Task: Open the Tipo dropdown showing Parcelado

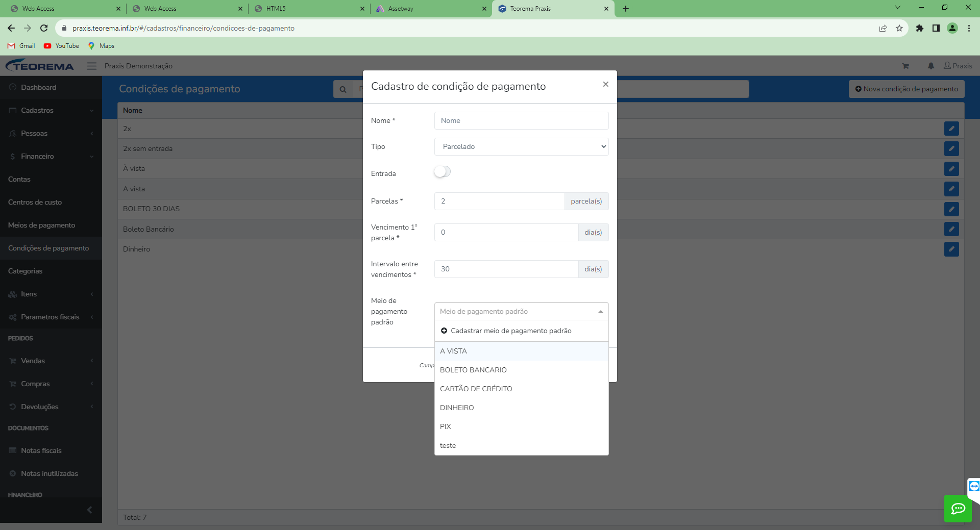Action: click(521, 146)
